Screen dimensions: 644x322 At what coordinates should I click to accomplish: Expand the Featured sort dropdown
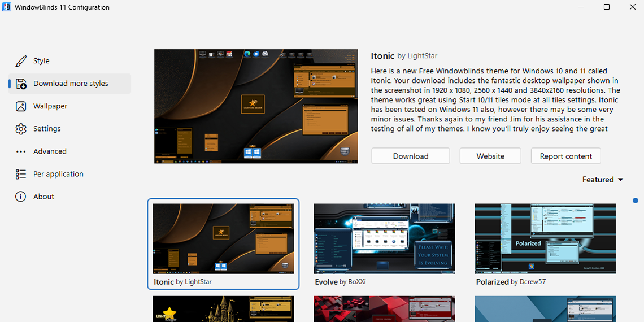pos(603,180)
